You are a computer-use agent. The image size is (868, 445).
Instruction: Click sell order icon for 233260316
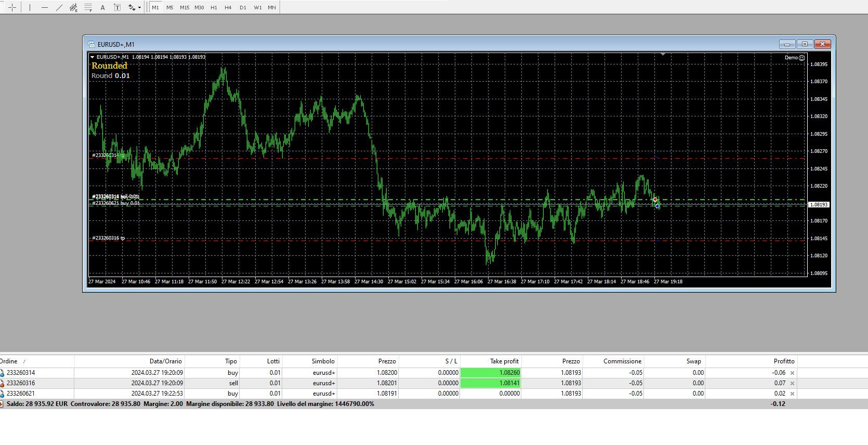3,383
